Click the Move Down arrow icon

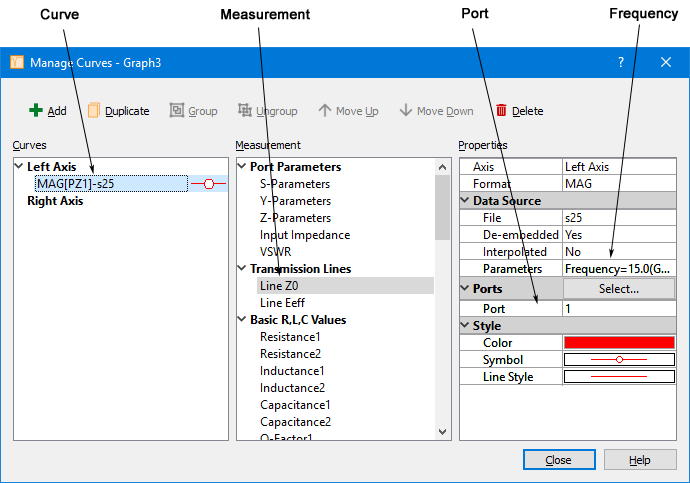click(406, 110)
